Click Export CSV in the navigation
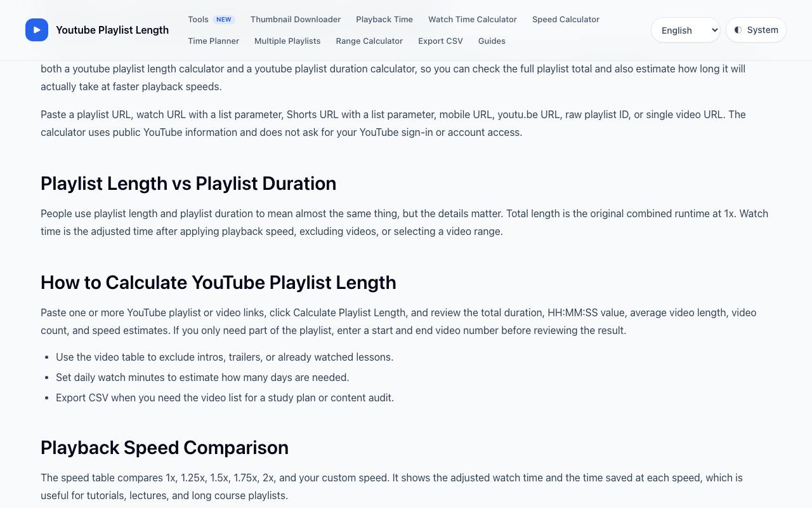This screenshot has width=812, height=508. (440, 41)
